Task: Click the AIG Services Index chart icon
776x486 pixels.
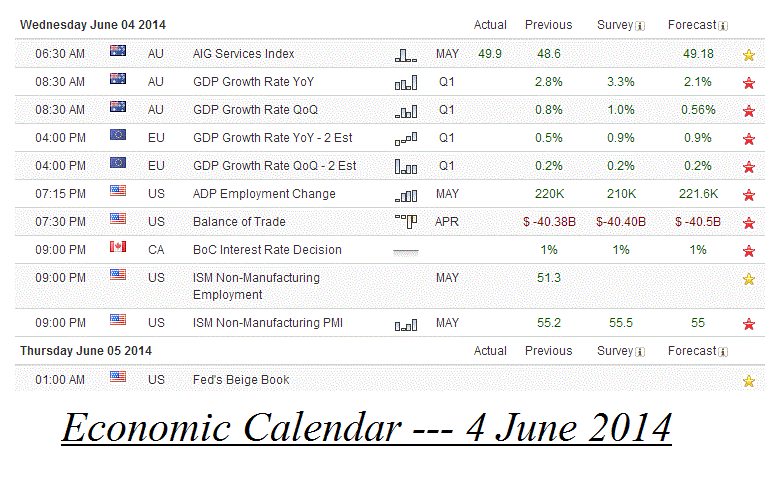Action: pos(405,55)
